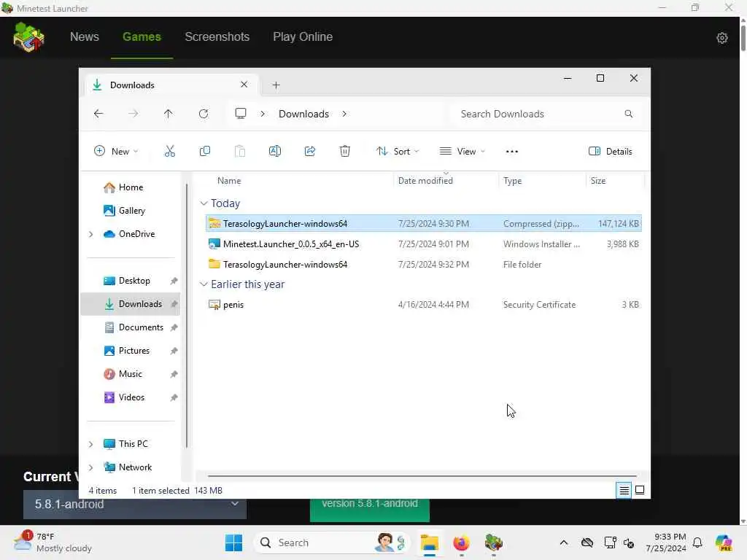Go up one folder level arrow
747x560 pixels.
pyautogui.click(x=169, y=114)
